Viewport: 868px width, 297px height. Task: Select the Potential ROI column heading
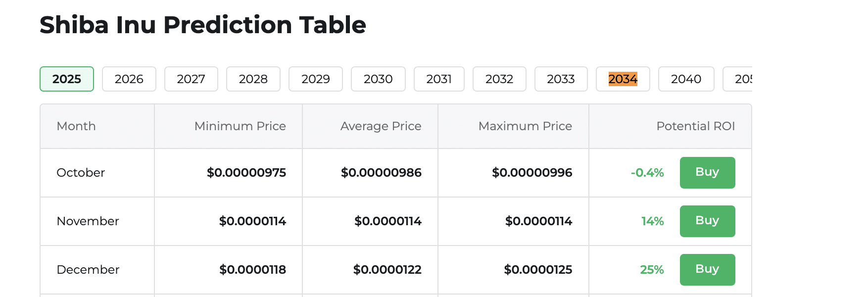(x=695, y=126)
